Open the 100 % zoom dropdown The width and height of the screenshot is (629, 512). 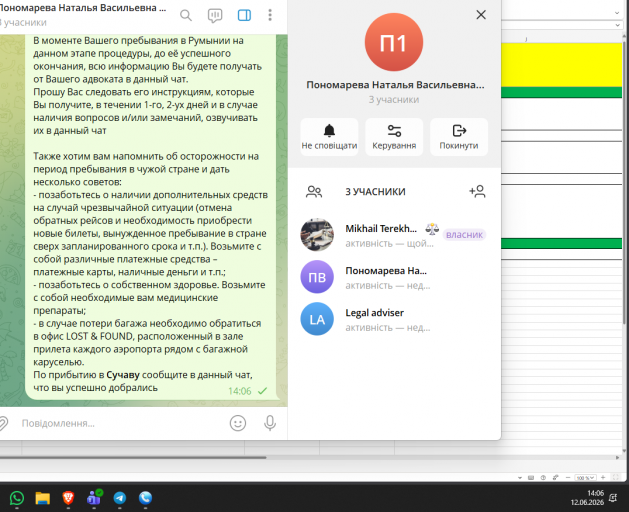(x=585, y=478)
